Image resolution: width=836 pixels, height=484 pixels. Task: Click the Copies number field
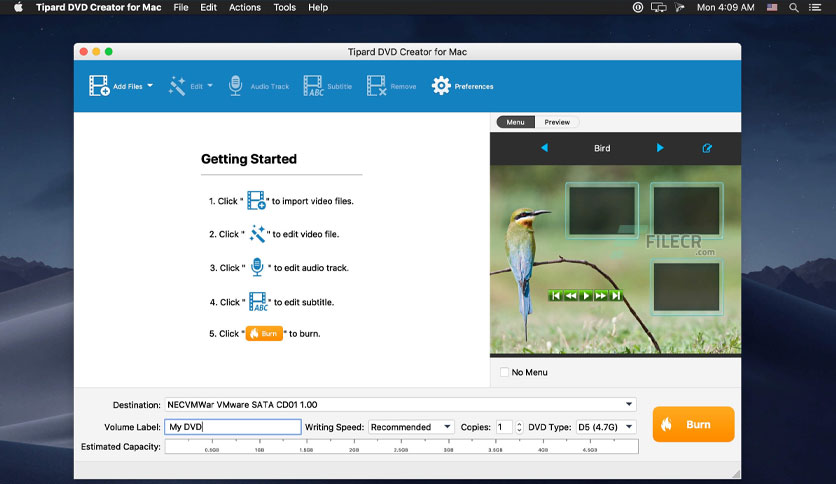pos(504,427)
